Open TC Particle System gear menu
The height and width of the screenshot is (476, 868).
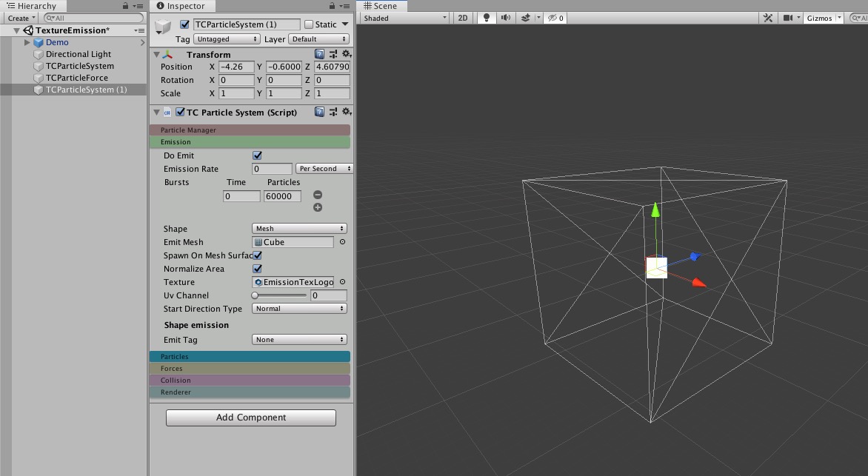click(x=347, y=112)
